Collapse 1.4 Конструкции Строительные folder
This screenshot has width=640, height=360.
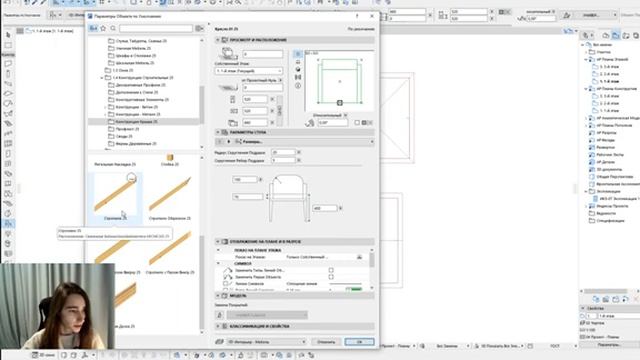click(x=102, y=78)
